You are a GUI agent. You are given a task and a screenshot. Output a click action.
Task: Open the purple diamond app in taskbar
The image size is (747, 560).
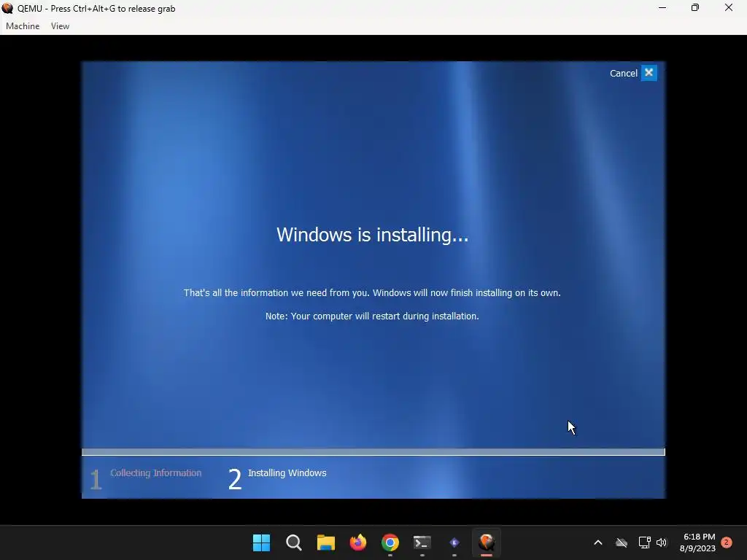(454, 542)
